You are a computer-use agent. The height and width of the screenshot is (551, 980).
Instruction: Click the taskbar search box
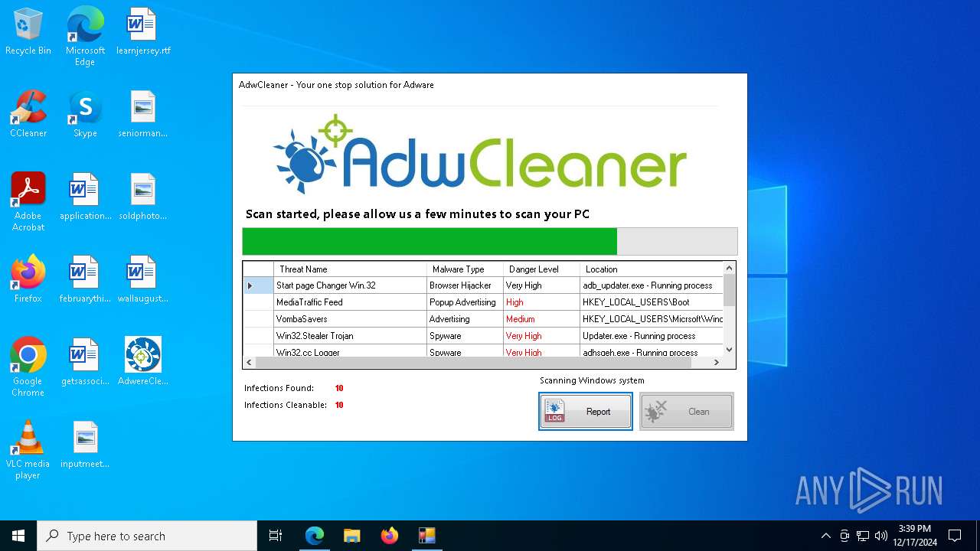click(147, 536)
